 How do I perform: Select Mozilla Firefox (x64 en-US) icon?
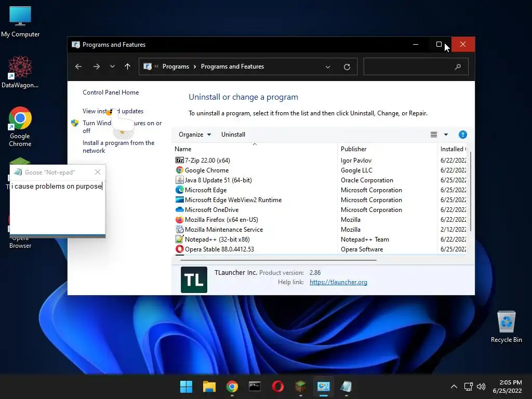179,220
